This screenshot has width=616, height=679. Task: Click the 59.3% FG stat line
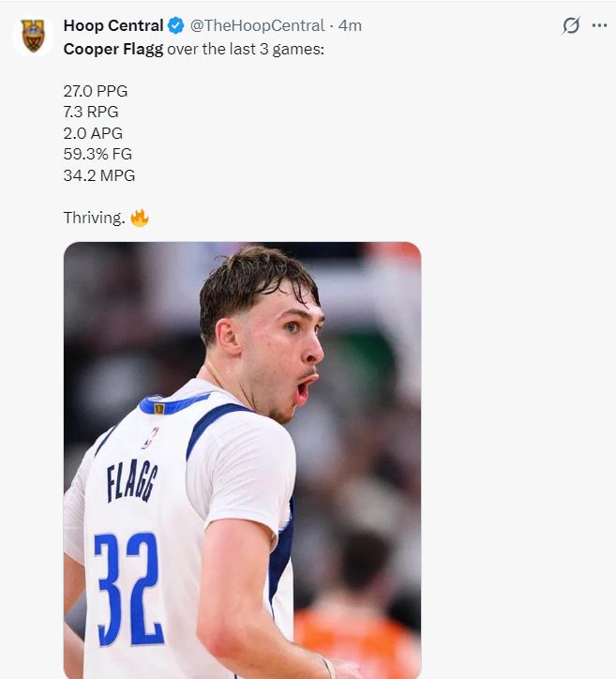point(98,154)
